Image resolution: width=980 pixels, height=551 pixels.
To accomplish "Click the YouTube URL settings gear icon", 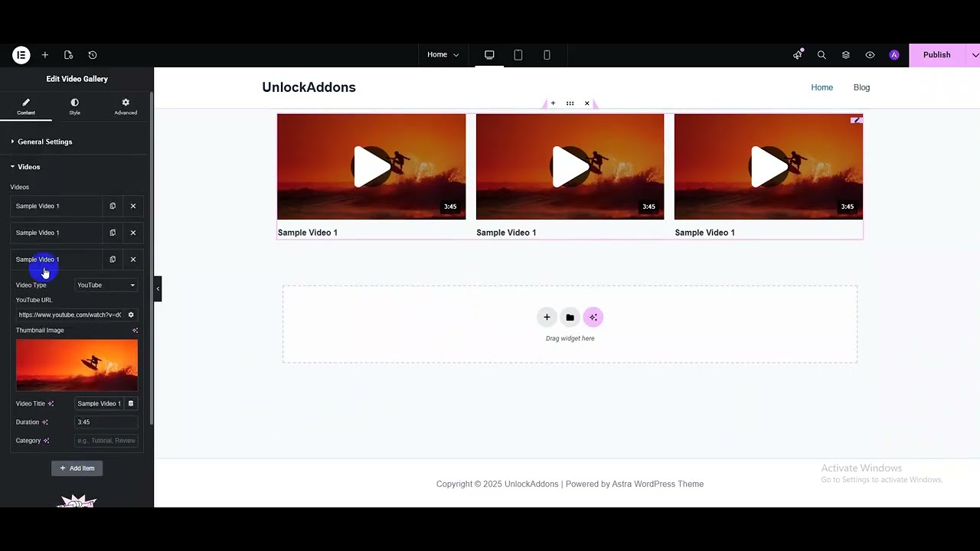I will point(131,315).
